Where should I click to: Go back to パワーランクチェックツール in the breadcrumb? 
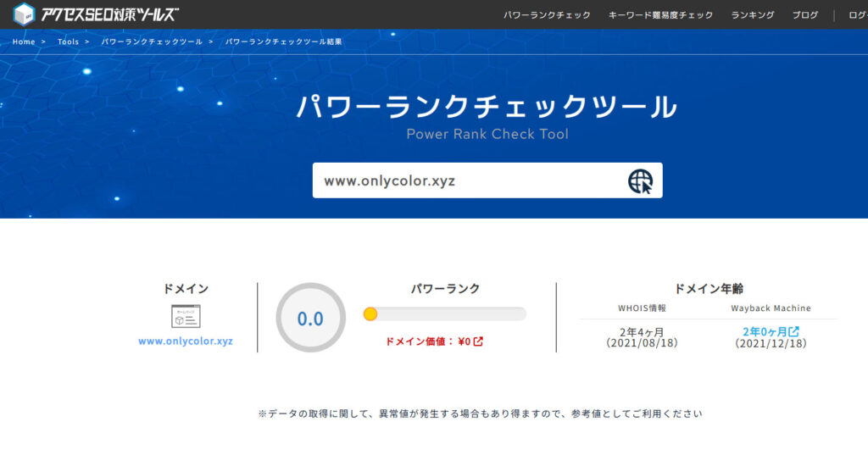pyautogui.click(x=152, y=42)
